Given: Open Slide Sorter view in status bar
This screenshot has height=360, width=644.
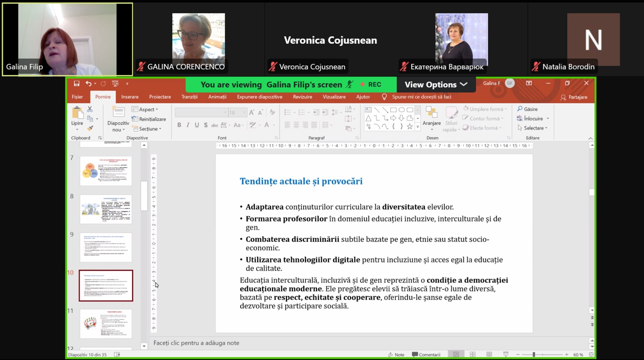Looking at the screenshot, I should 472,354.
